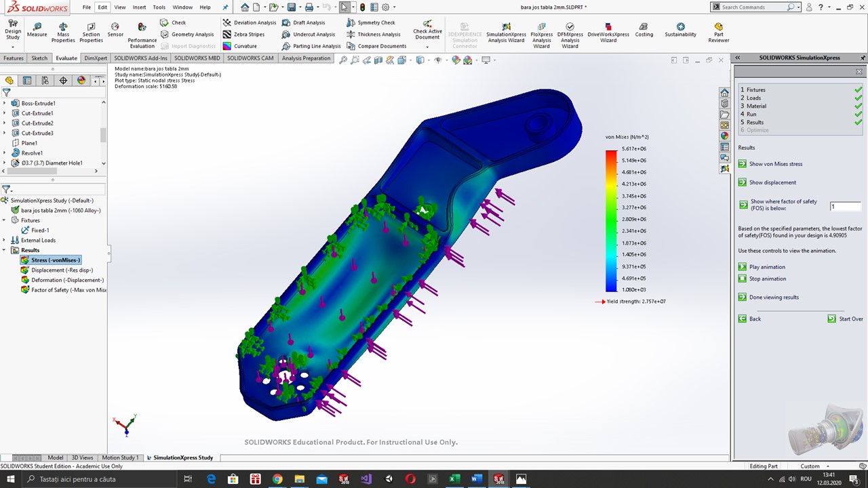Click the von Mises color legend bar

click(611, 220)
